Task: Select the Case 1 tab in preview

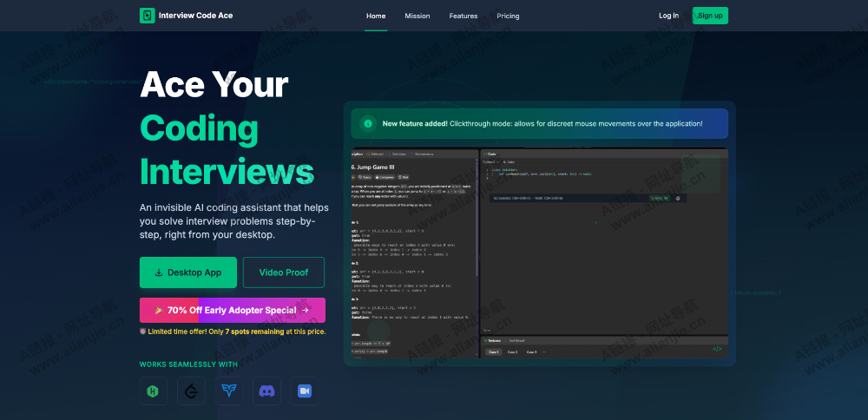Action: [x=493, y=352]
